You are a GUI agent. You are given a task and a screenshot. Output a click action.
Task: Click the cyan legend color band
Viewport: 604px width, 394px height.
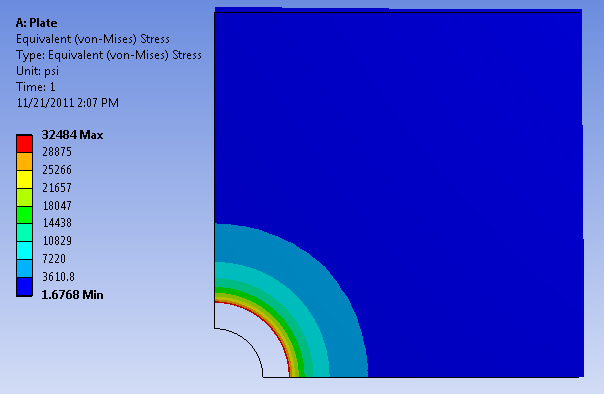24,250
